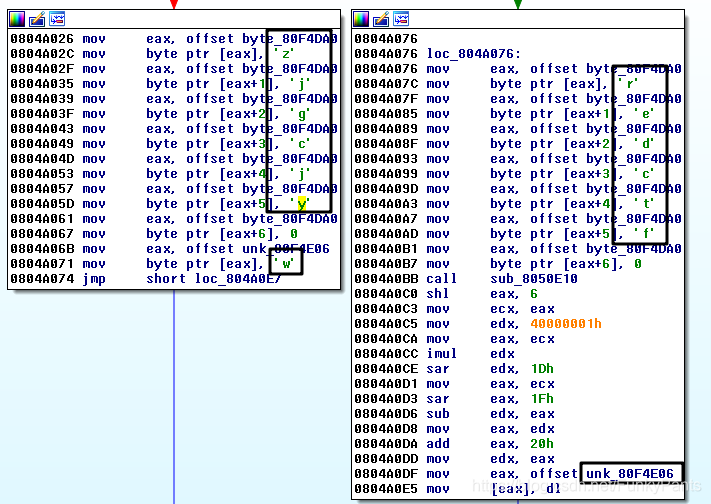Click the 't' character at 0804A0A3
Screen dimensions: 711x504
(x=644, y=204)
